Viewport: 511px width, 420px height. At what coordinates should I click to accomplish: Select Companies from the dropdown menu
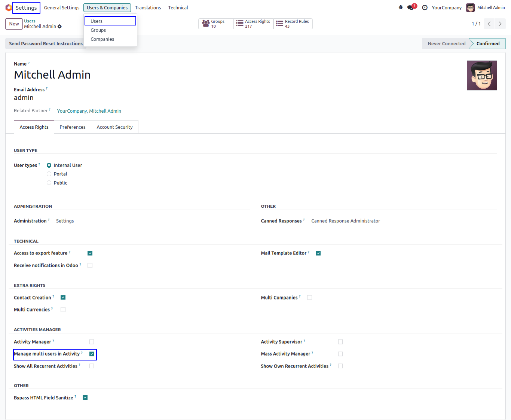(x=102, y=39)
